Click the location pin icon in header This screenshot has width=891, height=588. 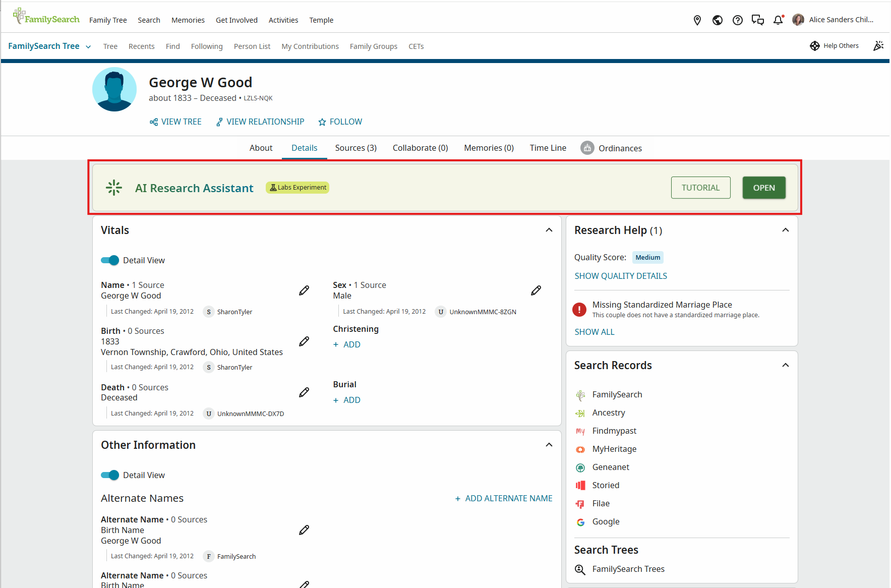coord(697,20)
